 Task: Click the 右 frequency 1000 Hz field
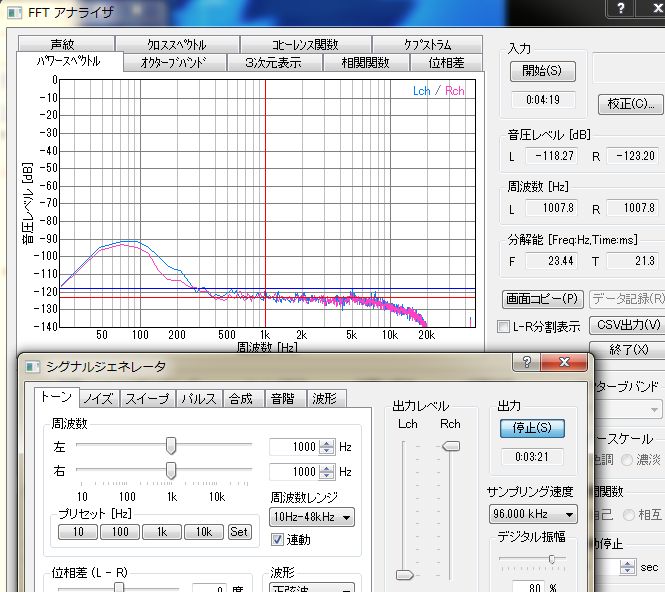pyautogui.click(x=294, y=472)
